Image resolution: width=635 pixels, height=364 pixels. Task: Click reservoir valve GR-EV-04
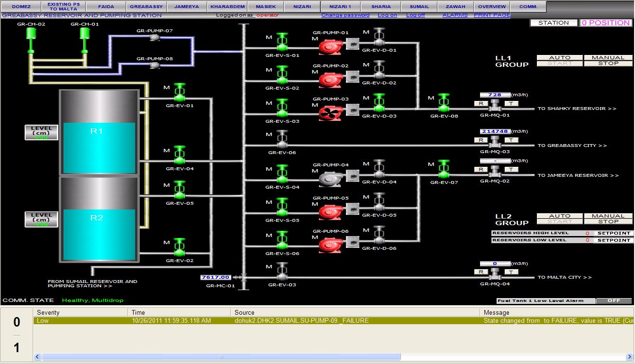click(179, 156)
